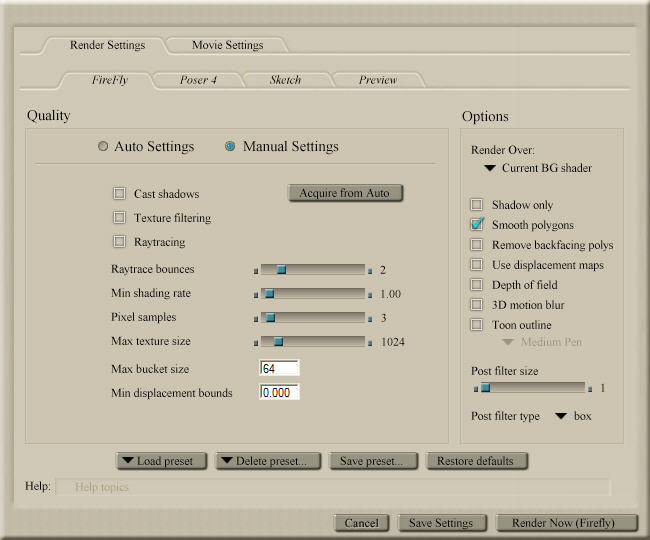Select Manual Settings radio button
The width and height of the screenshot is (650, 540).
[x=230, y=147]
